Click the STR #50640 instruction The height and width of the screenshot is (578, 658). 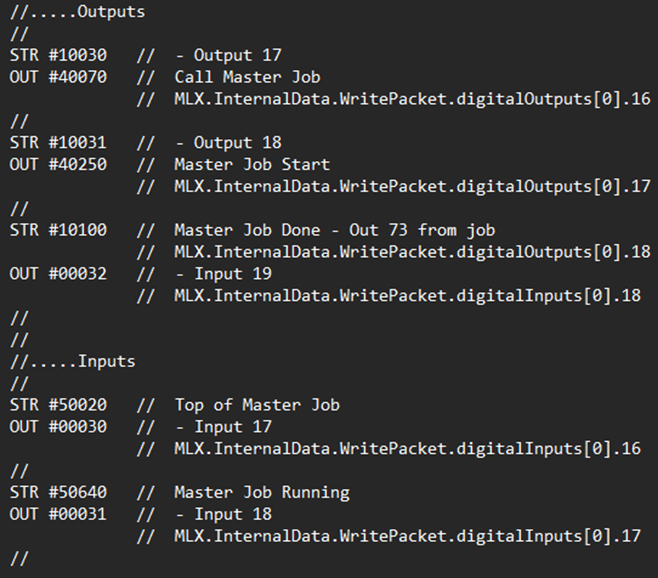pyautogui.click(x=58, y=492)
